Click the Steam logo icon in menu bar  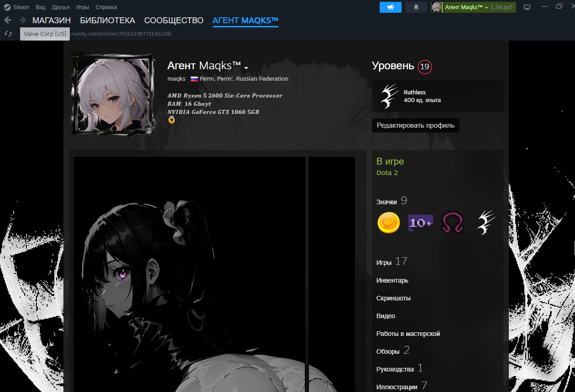(x=7, y=7)
